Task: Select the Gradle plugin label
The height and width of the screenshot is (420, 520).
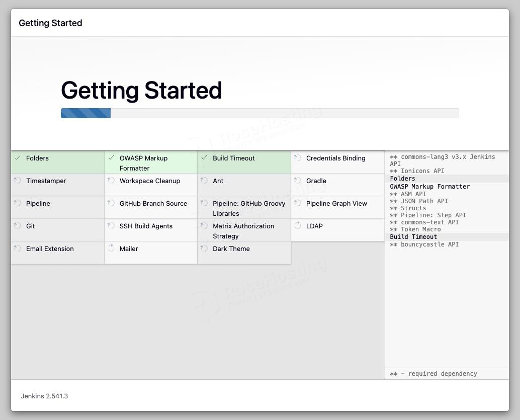Action: tap(316, 181)
